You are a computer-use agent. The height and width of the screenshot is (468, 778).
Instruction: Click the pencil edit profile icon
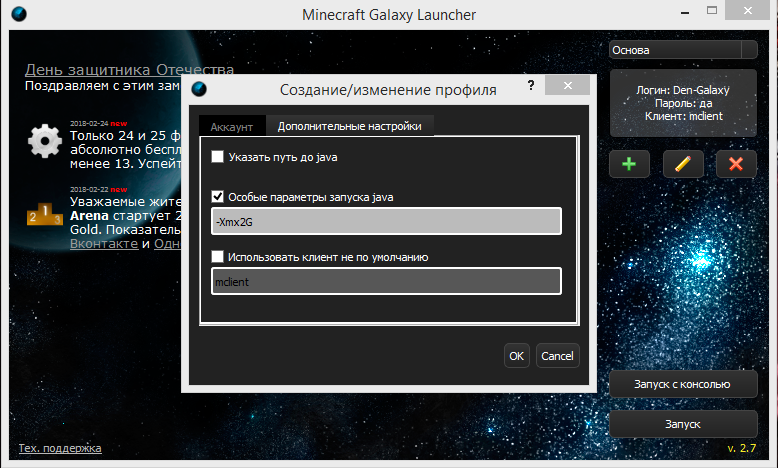683,164
